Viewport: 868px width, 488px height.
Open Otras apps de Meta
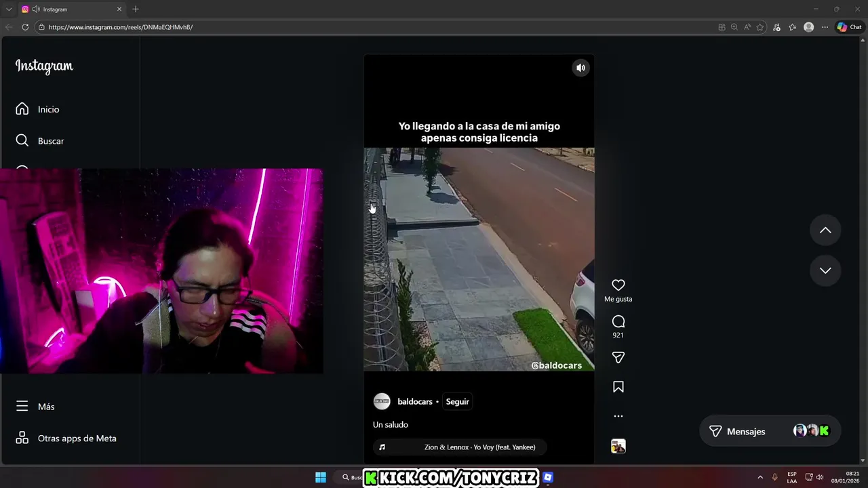pos(66,439)
